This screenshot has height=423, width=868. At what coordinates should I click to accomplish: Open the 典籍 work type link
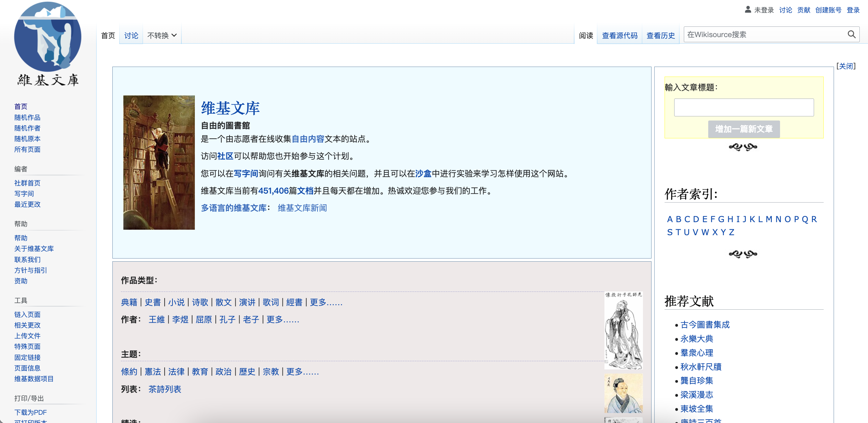129,302
